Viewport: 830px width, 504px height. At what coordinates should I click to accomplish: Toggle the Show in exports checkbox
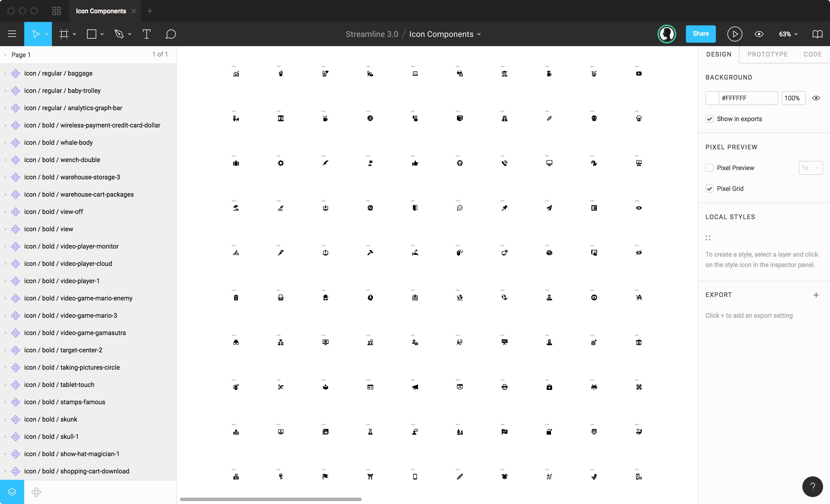pos(710,119)
